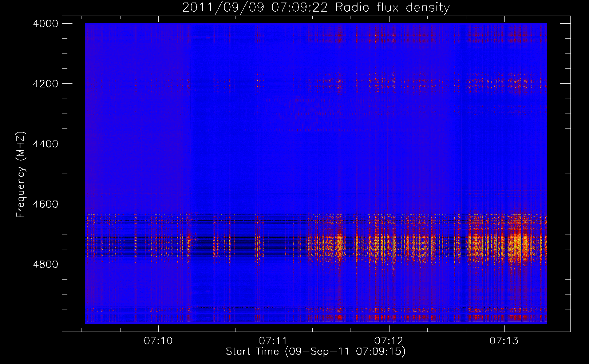Click the "Frequency (MHZ)" axis label
The image size is (589, 364).
[21, 175]
